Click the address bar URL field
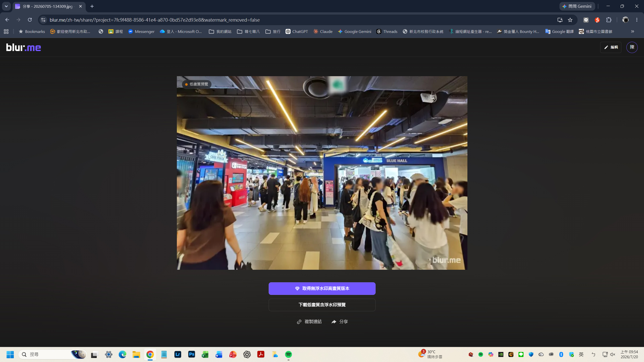 (x=299, y=20)
